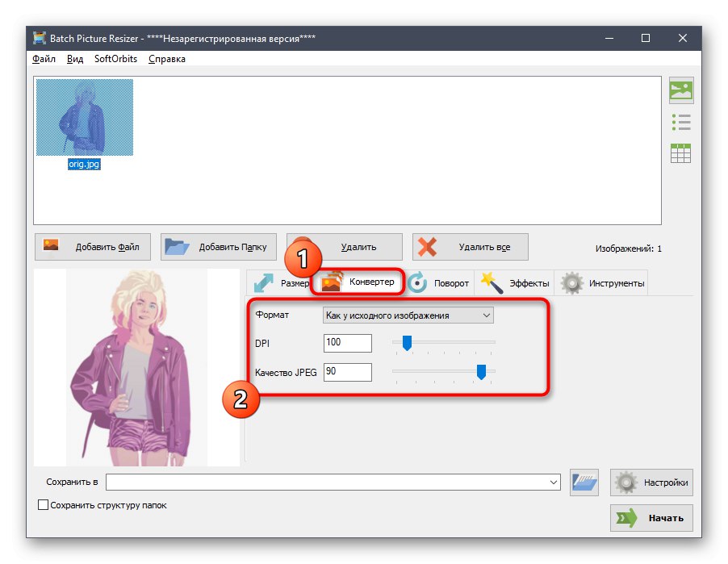728x564 pixels.
Task: Click the Batch Picture Resizer title icon
Action: (40, 38)
